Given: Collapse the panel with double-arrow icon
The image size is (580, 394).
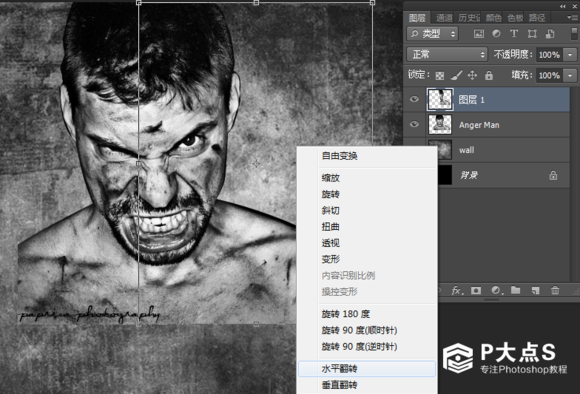Looking at the screenshot, I should (563, 6).
